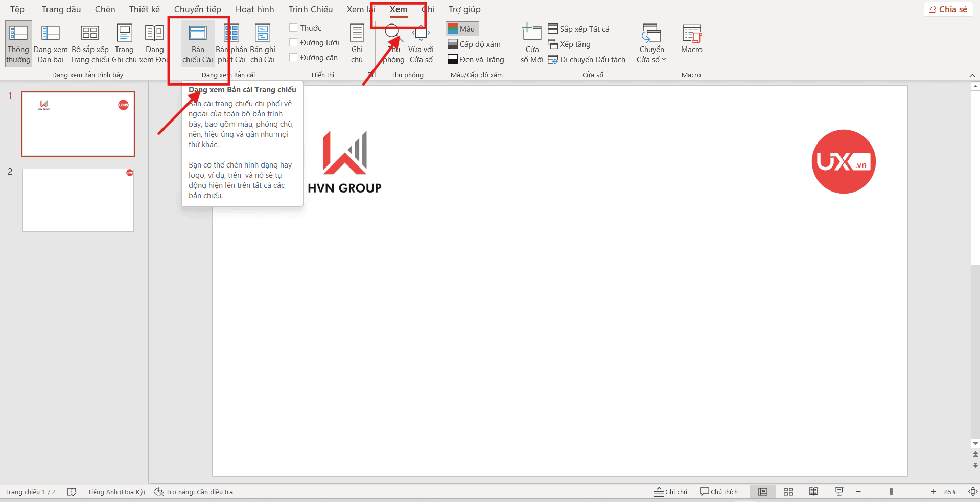Switch to reading view in status bar
The width and height of the screenshot is (980, 502).
click(813, 492)
